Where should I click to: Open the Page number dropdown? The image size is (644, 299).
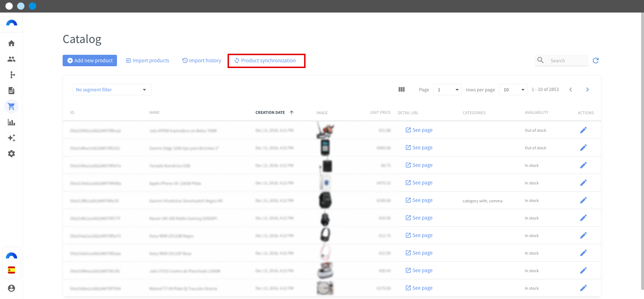(x=447, y=90)
